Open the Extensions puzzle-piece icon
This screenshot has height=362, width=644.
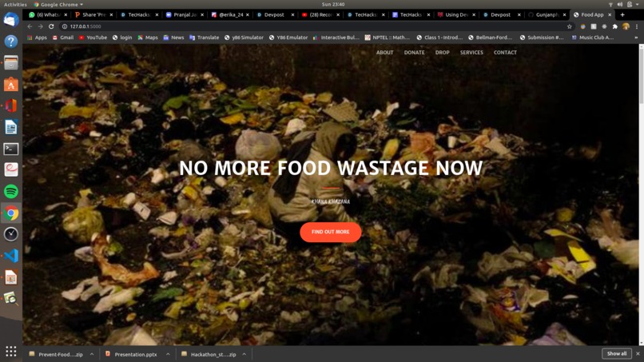615,26
